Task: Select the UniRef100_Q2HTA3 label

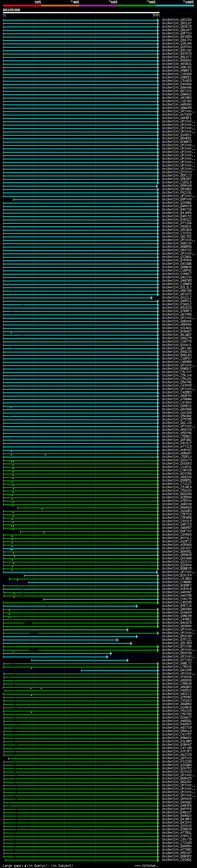Action: click(176, 47)
